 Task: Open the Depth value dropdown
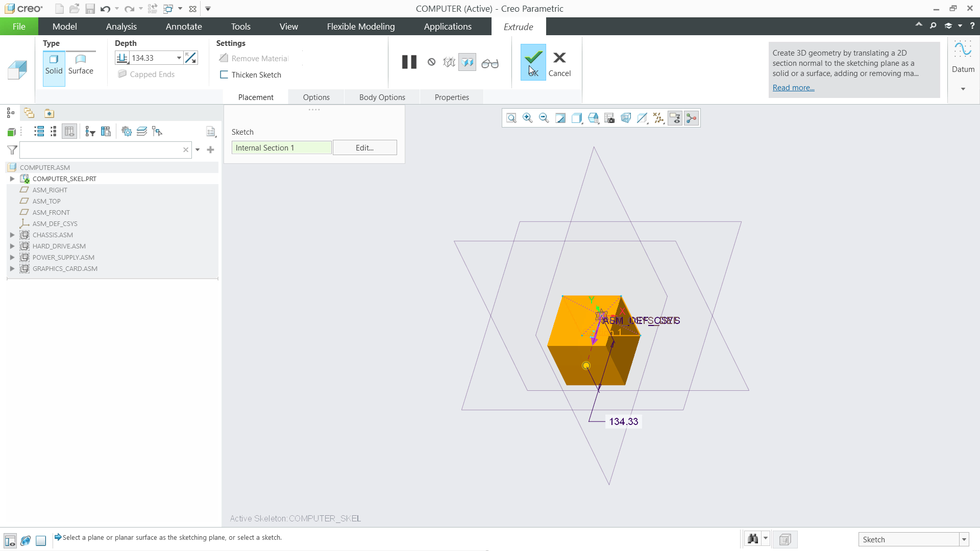[x=179, y=58]
